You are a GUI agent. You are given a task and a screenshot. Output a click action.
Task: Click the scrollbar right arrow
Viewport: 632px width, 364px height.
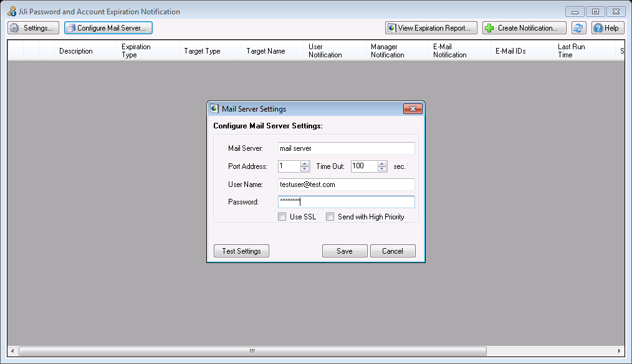click(x=619, y=351)
